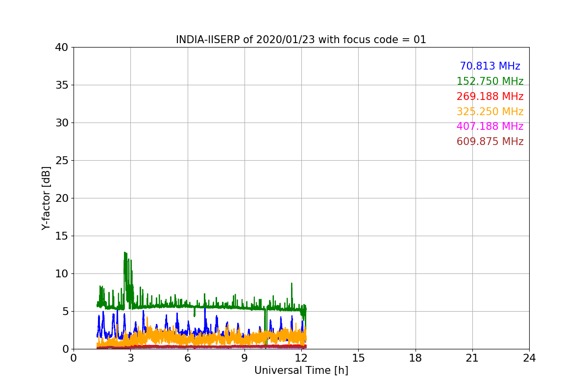The width and height of the screenshot is (588, 392).
Task: Click the x-axis tick label 21
Action: 472,358
